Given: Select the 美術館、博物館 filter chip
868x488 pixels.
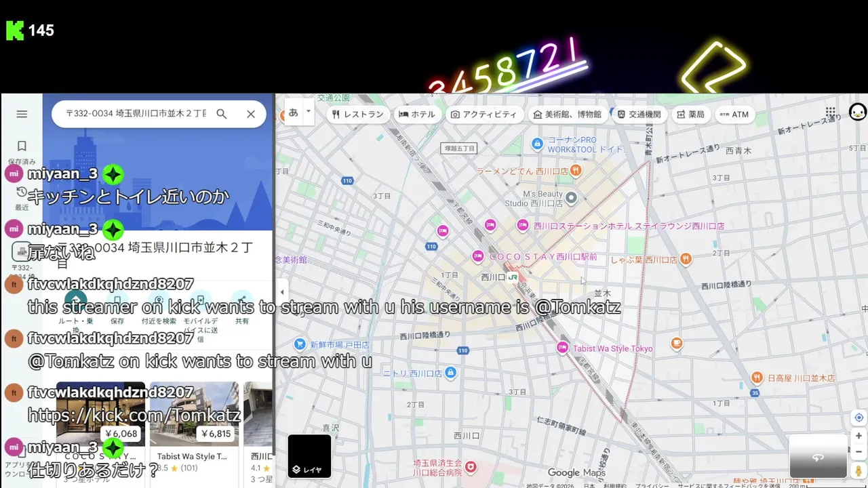Looking at the screenshot, I should pyautogui.click(x=567, y=115).
